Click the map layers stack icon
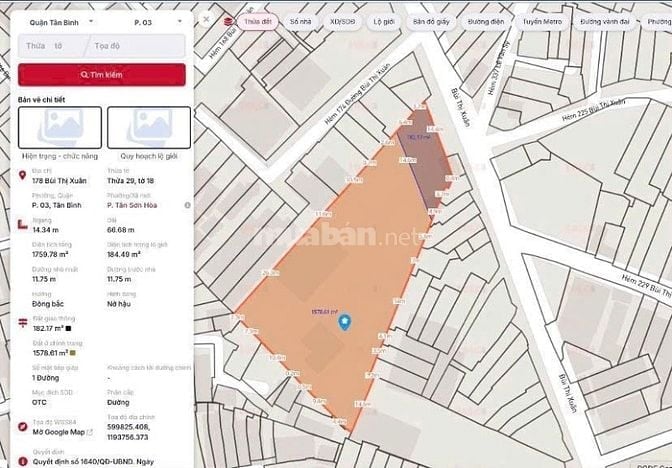This screenshot has height=468, width=672. pyautogui.click(x=230, y=20)
